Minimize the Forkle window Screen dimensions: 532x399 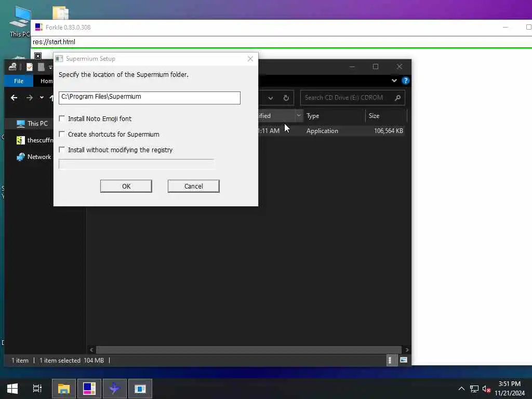tap(505, 27)
